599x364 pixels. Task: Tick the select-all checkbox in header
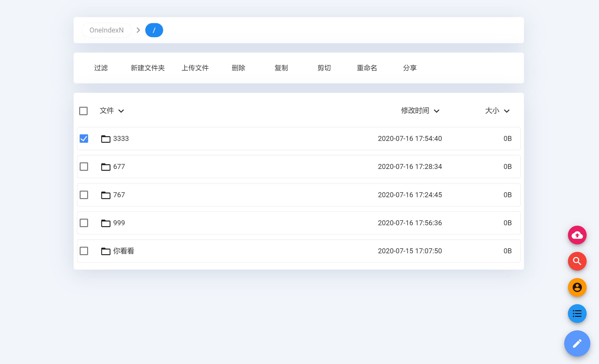[x=83, y=111]
